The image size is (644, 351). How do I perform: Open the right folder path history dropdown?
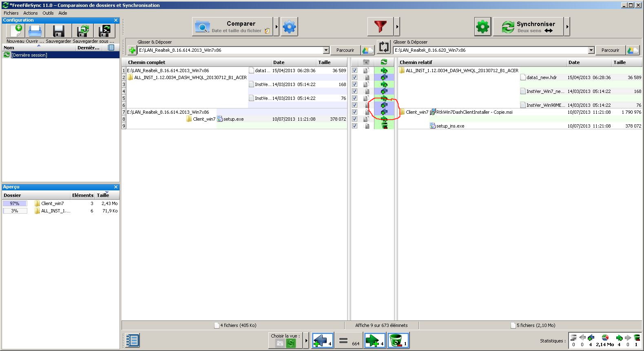pyautogui.click(x=591, y=50)
